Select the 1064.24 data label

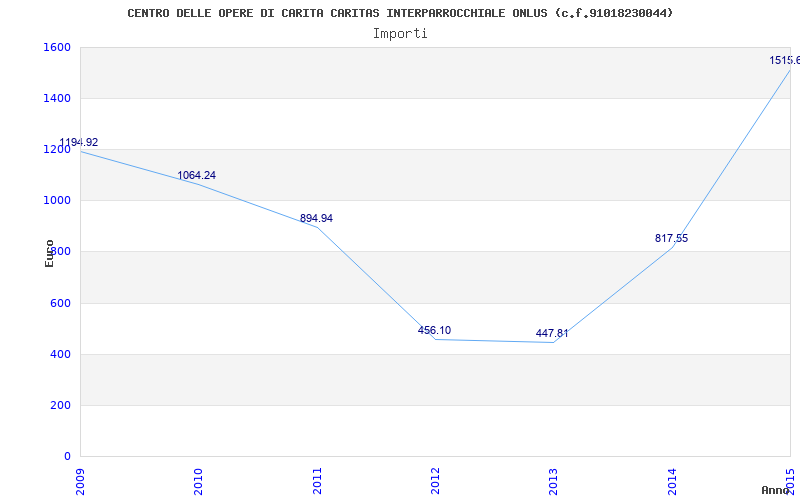point(196,176)
